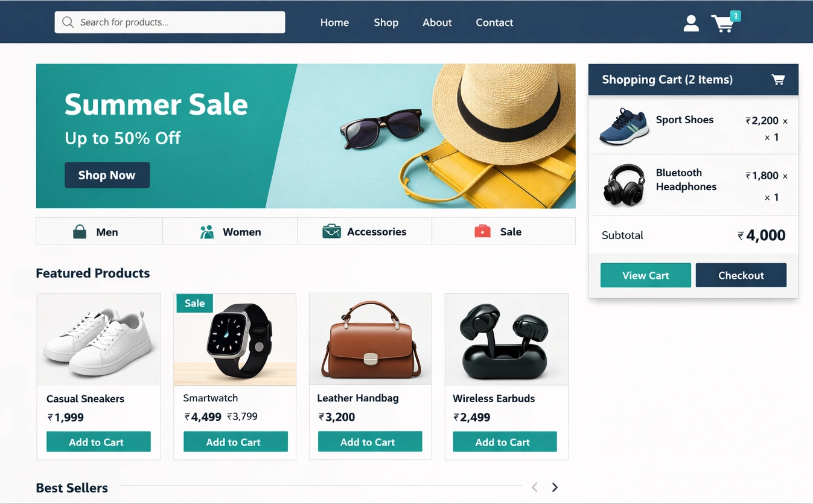Add Wireless Earbuds to cart
This screenshot has width=813, height=504.
click(x=505, y=442)
